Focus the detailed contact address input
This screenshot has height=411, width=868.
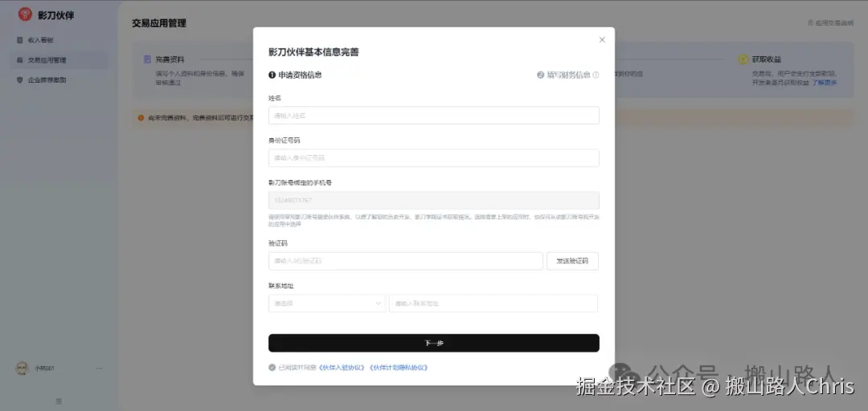493,303
